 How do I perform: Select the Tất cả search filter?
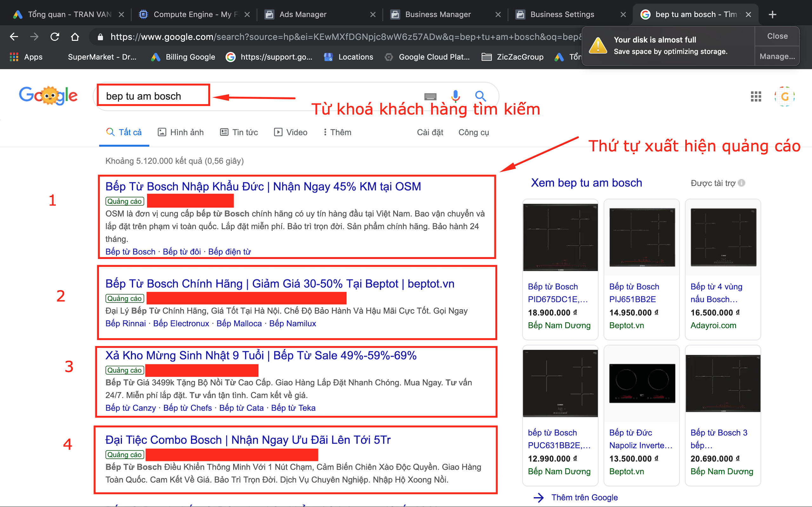pyautogui.click(x=124, y=132)
